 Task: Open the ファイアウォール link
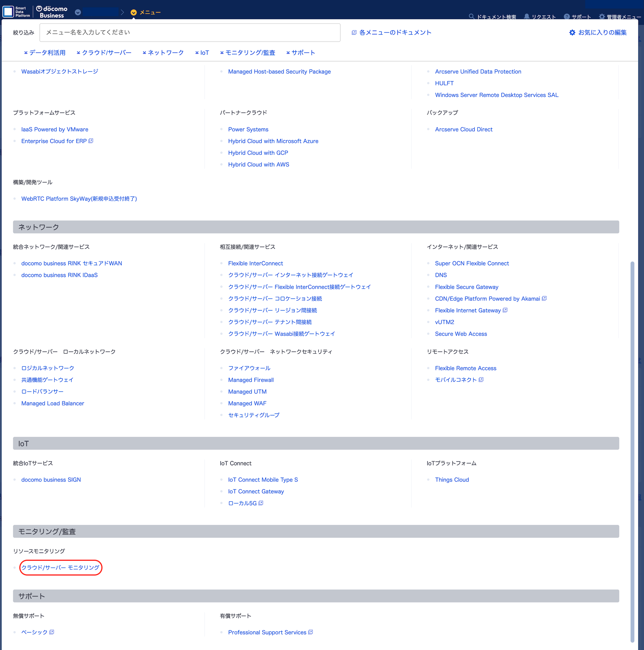[x=249, y=368]
